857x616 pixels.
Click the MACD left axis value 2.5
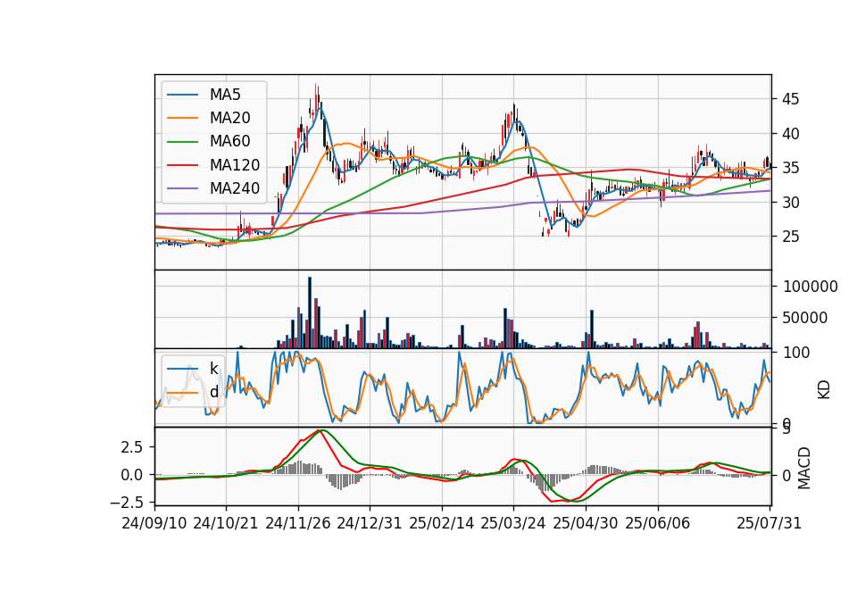click(131, 447)
